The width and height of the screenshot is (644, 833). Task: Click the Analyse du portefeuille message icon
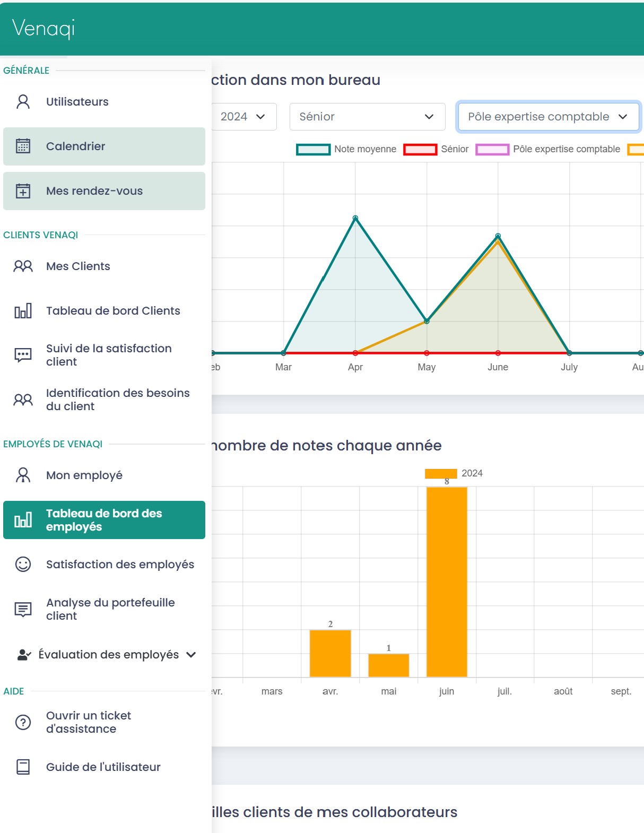point(23,609)
